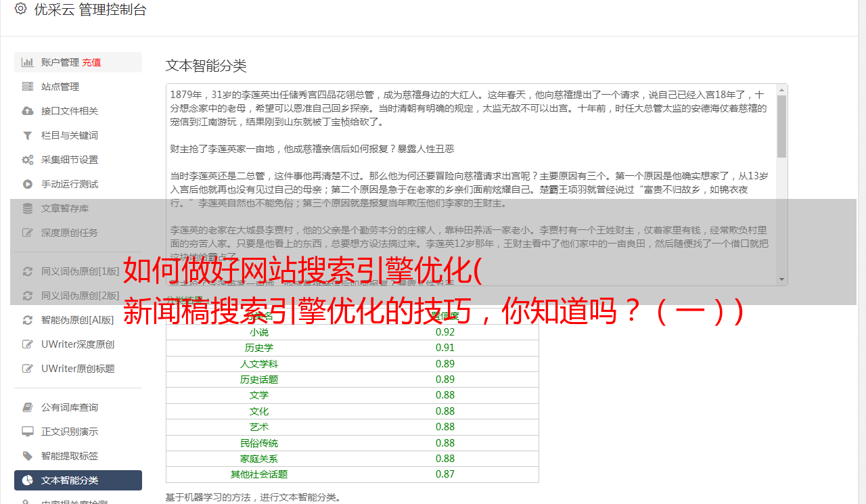Go to 接口文件相关 in sidebar
Image resolution: width=866 pixels, height=504 pixels.
[78, 111]
